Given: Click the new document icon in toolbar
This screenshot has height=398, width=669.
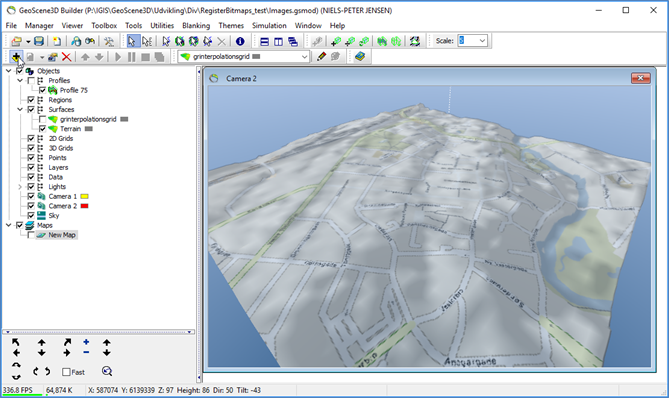Looking at the screenshot, I should tap(57, 41).
